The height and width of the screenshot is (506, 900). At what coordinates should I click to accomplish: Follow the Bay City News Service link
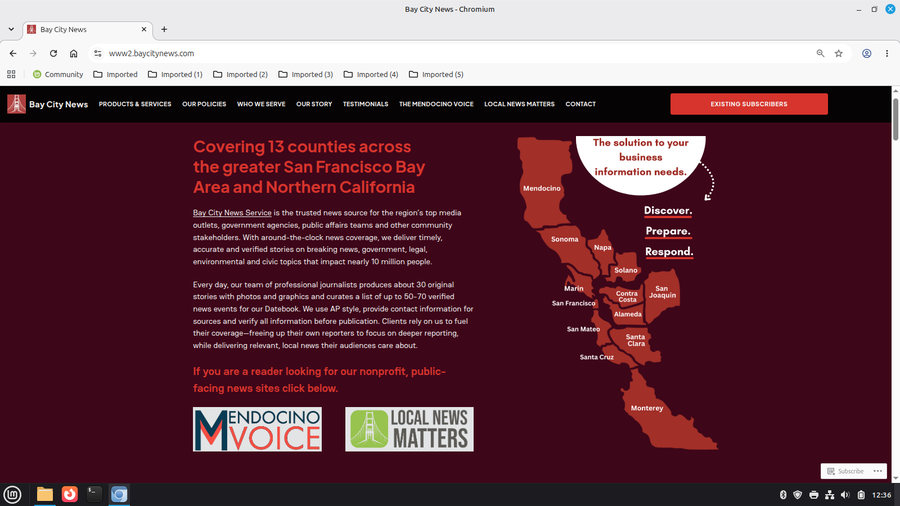(232, 213)
